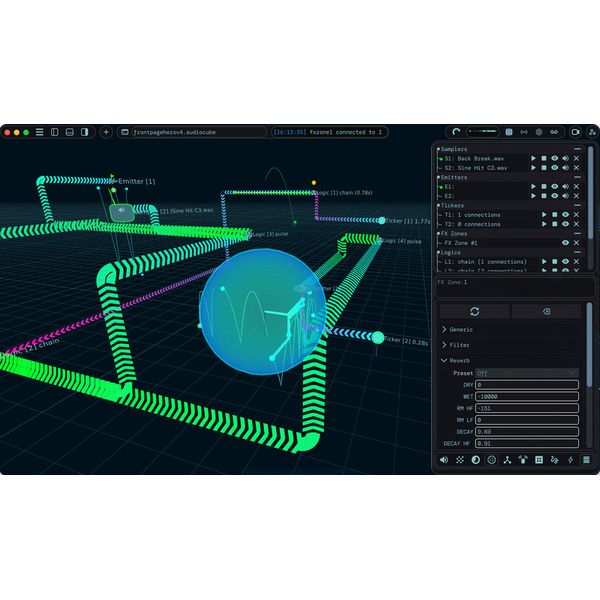Click the backspace-shaped delete button in FX panel
The width and height of the screenshot is (600, 600).
545,311
